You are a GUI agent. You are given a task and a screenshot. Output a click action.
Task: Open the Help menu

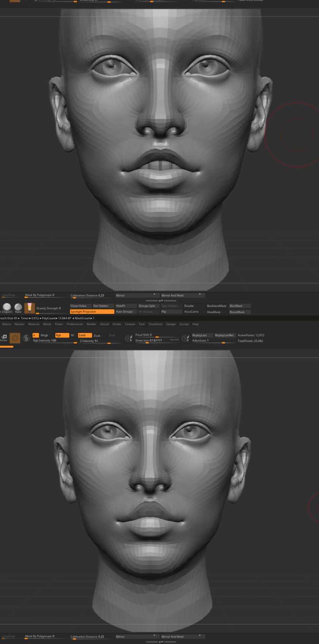click(196, 324)
